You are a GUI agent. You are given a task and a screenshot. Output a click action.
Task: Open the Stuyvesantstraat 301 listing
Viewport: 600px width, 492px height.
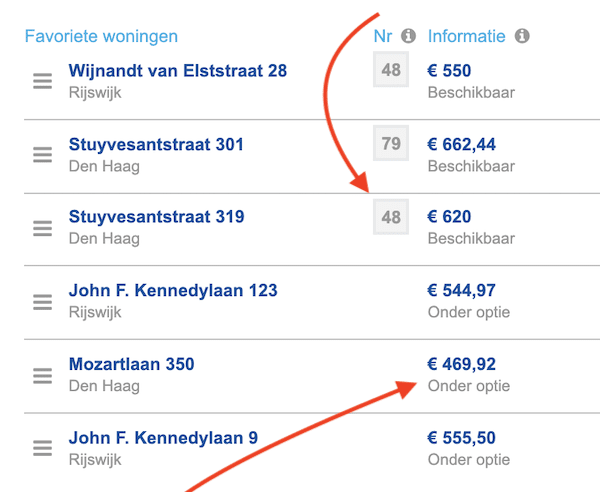click(x=156, y=145)
